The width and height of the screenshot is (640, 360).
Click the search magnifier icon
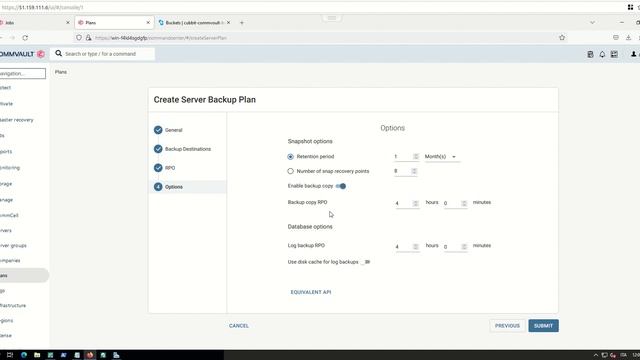tap(58, 53)
